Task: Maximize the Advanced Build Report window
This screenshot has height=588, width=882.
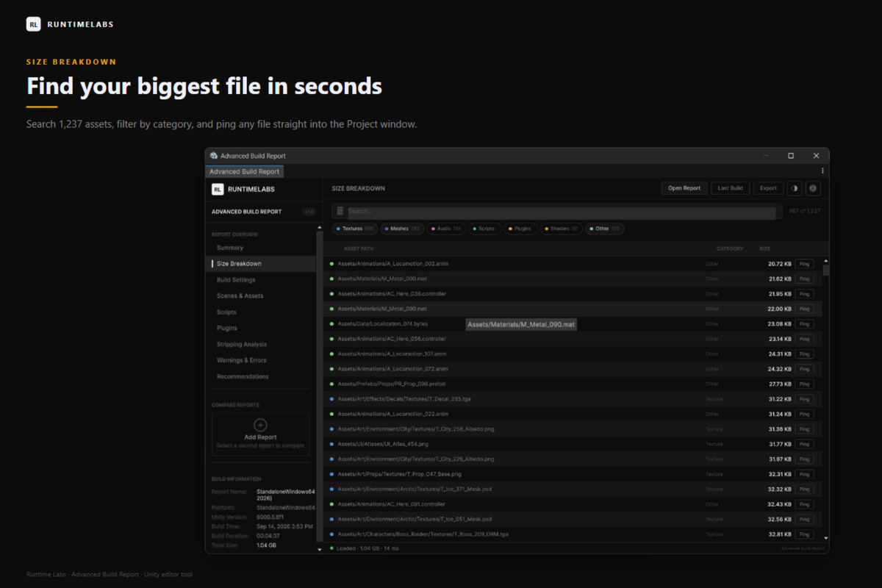Action: point(791,156)
